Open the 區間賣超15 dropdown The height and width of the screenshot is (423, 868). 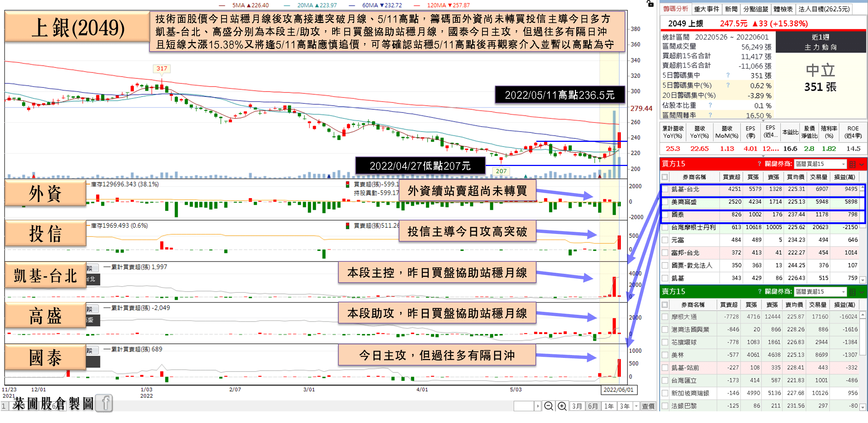(x=820, y=292)
